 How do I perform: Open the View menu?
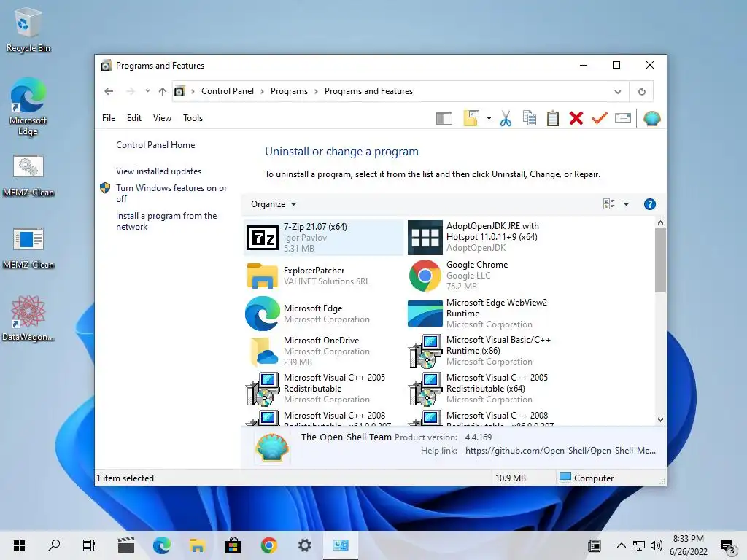162,118
